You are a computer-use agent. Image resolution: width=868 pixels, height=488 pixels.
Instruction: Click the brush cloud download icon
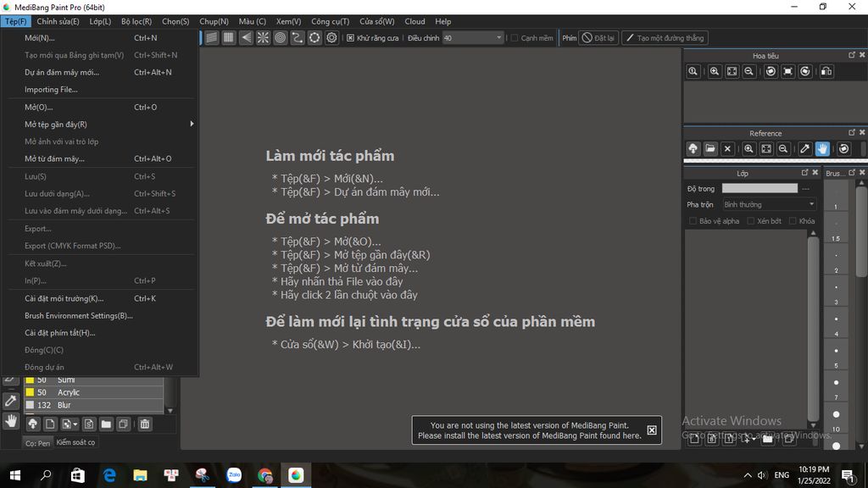33,424
